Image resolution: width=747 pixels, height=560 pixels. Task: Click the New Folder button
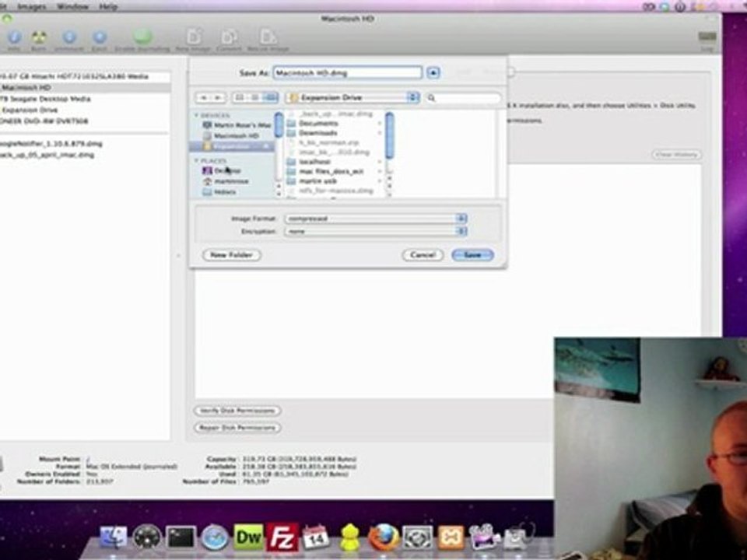(x=232, y=255)
